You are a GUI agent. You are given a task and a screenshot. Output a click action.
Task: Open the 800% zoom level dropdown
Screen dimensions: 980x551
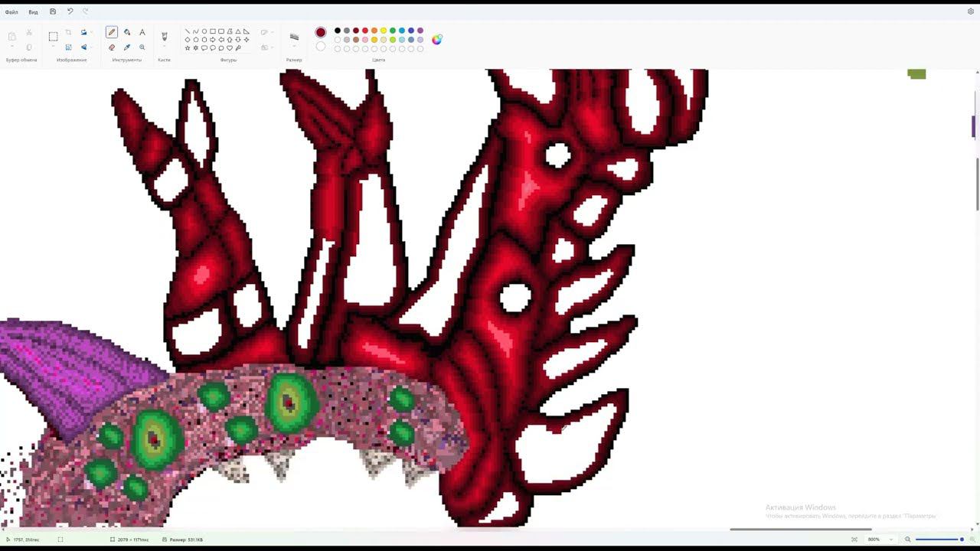tap(890, 540)
